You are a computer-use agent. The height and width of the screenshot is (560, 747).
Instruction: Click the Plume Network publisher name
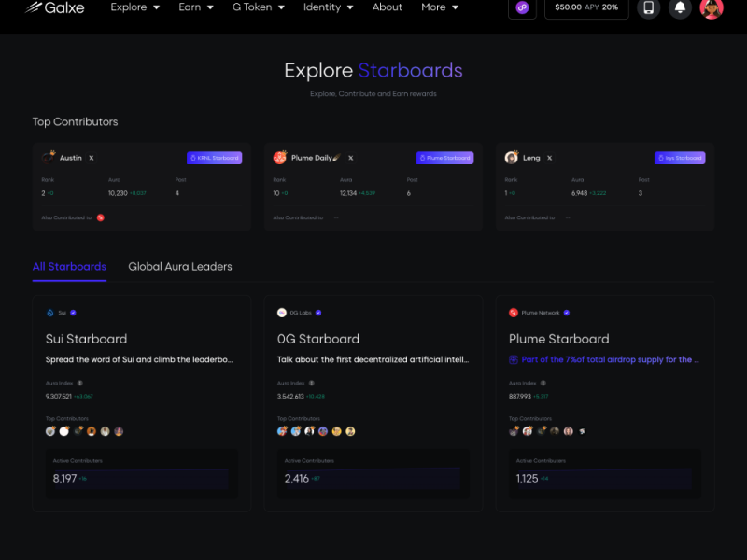click(541, 313)
